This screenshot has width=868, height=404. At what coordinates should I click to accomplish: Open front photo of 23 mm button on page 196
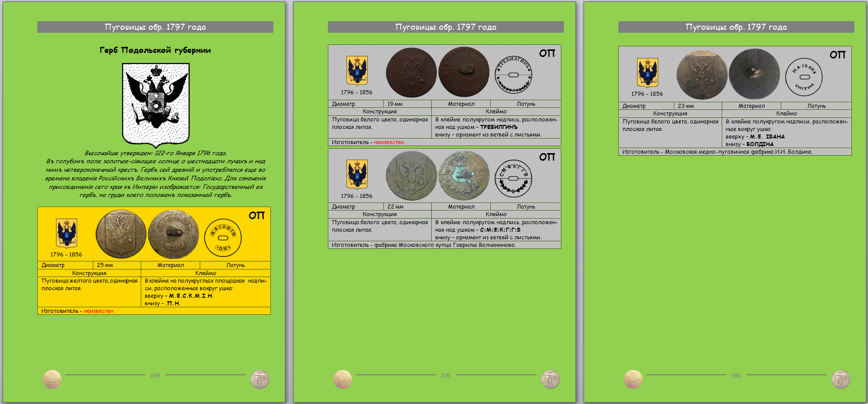[702, 75]
